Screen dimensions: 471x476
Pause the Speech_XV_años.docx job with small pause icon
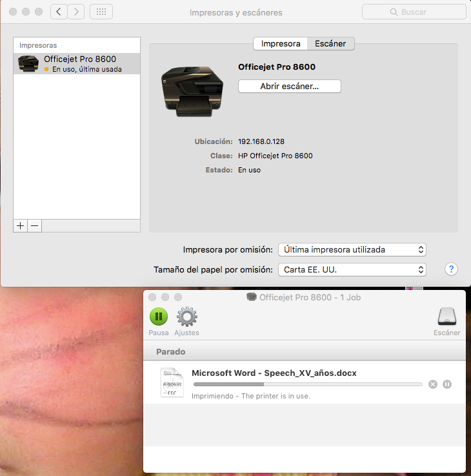coord(447,384)
